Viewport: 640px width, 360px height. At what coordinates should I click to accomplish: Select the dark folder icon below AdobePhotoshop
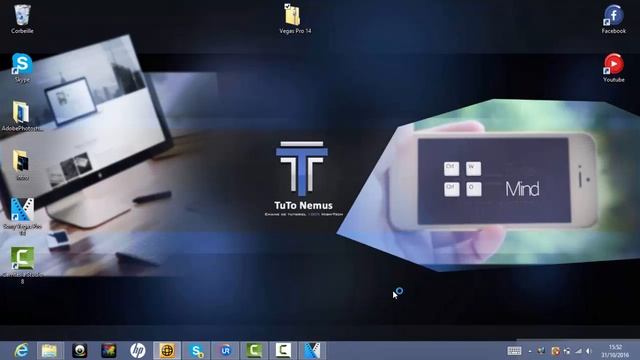[x=21, y=165]
